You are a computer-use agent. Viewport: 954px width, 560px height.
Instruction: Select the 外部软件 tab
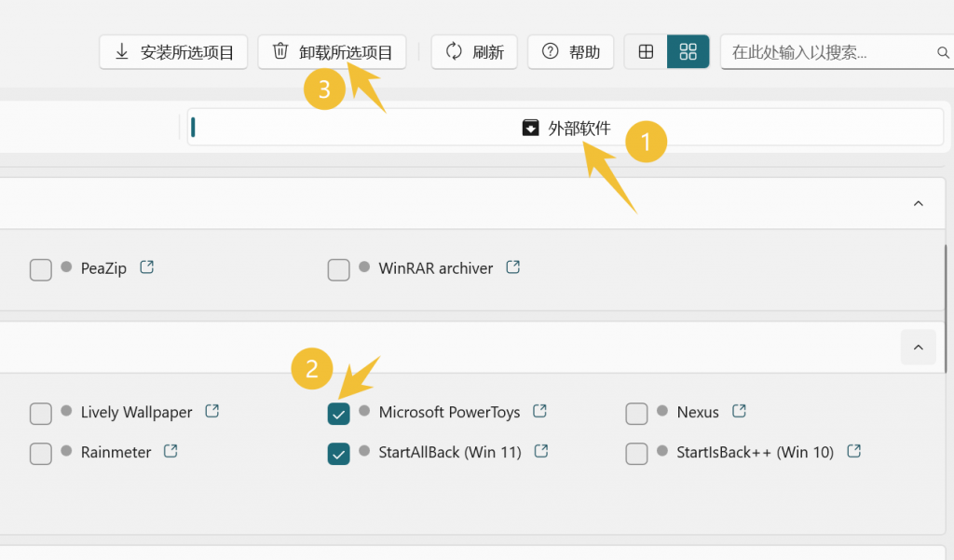pos(566,128)
